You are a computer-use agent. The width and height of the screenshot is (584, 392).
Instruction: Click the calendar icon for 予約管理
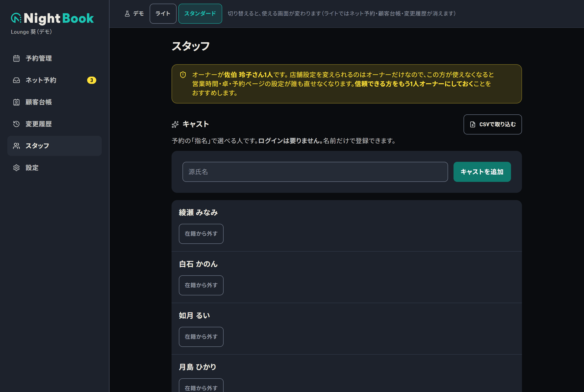tap(16, 58)
